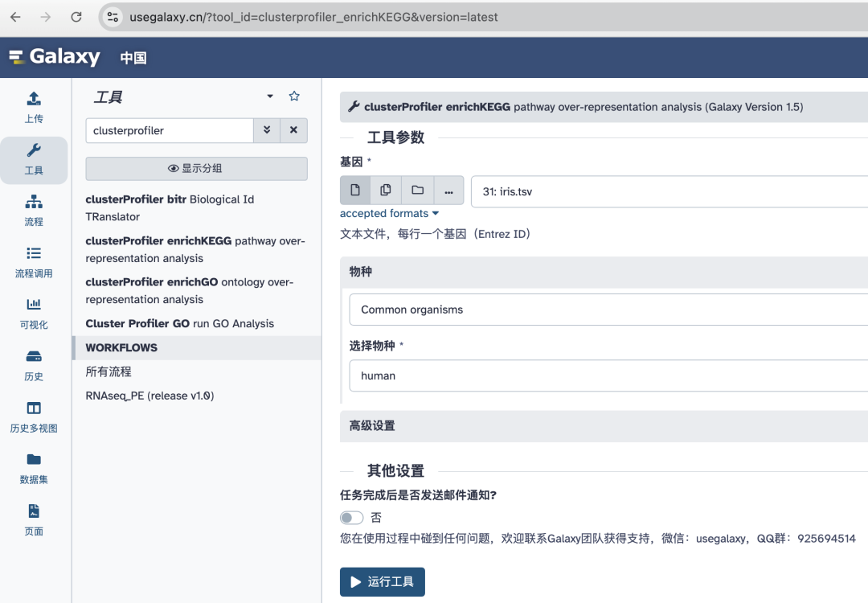The height and width of the screenshot is (603, 868).
Task: Open the 历史 history activity
Action: click(x=34, y=366)
